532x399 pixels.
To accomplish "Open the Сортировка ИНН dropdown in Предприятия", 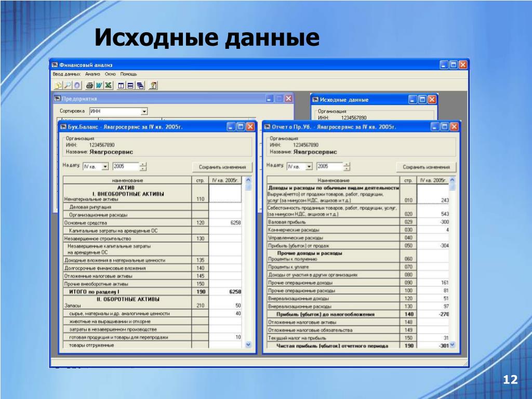I will coord(144,111).
